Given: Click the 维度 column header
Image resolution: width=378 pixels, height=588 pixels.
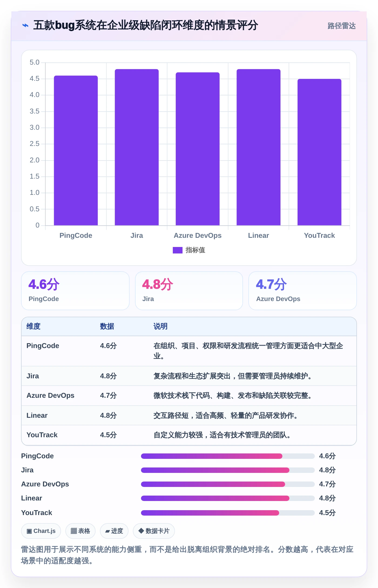Looking at the screenshot, I should pos(33,326).
